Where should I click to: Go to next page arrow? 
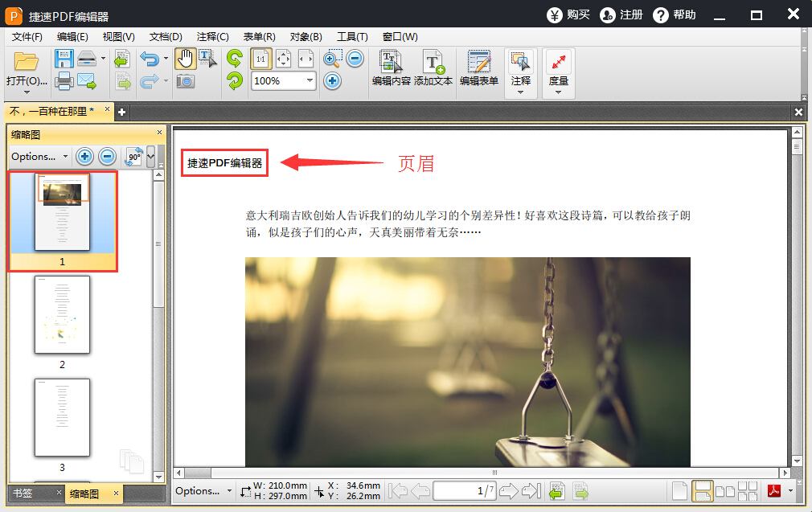(x=509, y=491)
